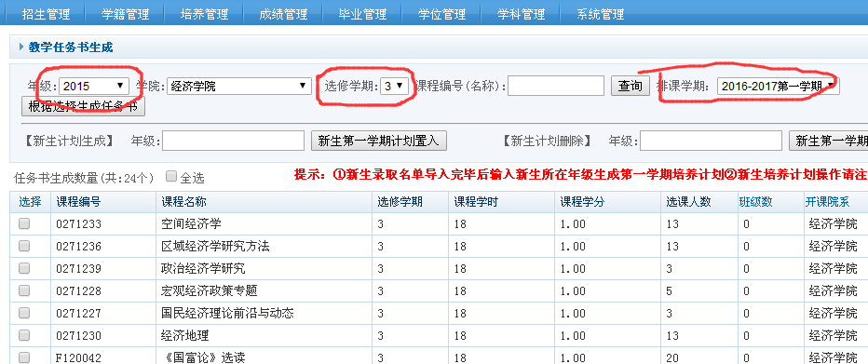Click the 课程编号(名称) search input field
The width and height of the screenshot is (868, 364).
coord(556,86)
